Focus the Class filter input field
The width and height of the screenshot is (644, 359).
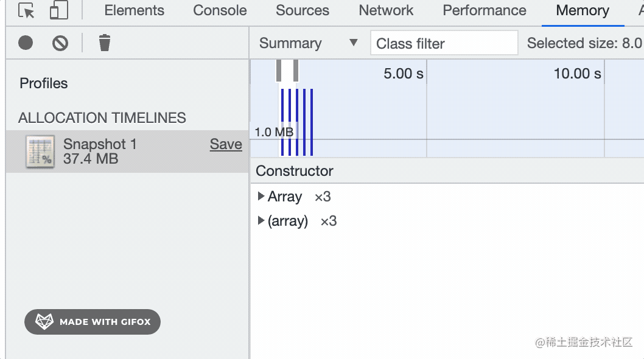(x=444, y=43)
